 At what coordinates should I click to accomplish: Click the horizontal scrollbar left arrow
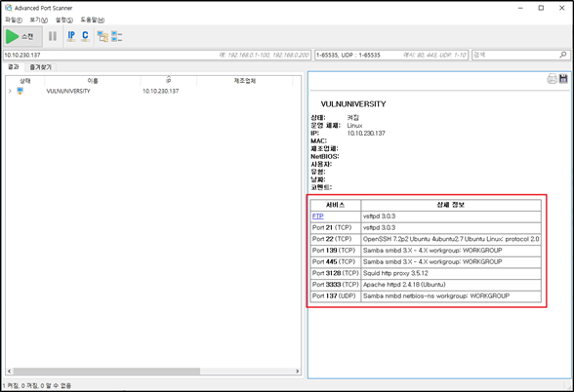pos(10,372)
